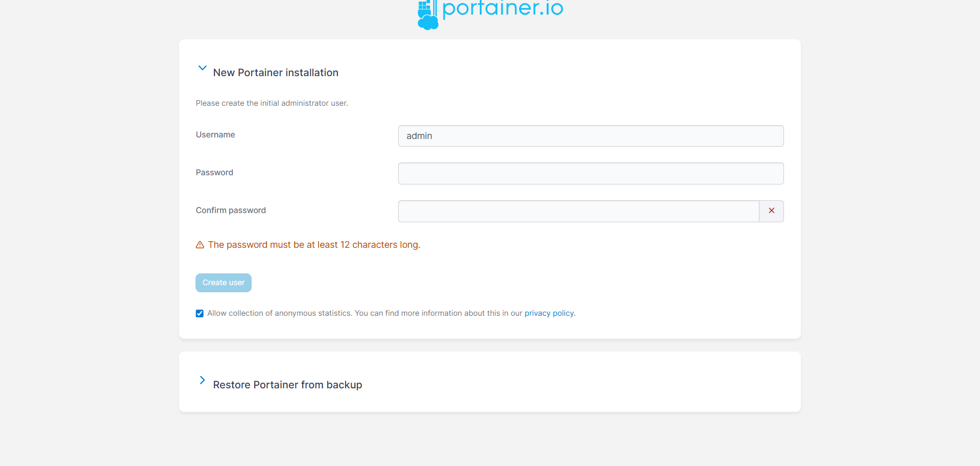The width and height of the screenshot is (980, 466).
Task: Click 'Please create the initial administrator user.' text
Action: click(x=272, y=103)
